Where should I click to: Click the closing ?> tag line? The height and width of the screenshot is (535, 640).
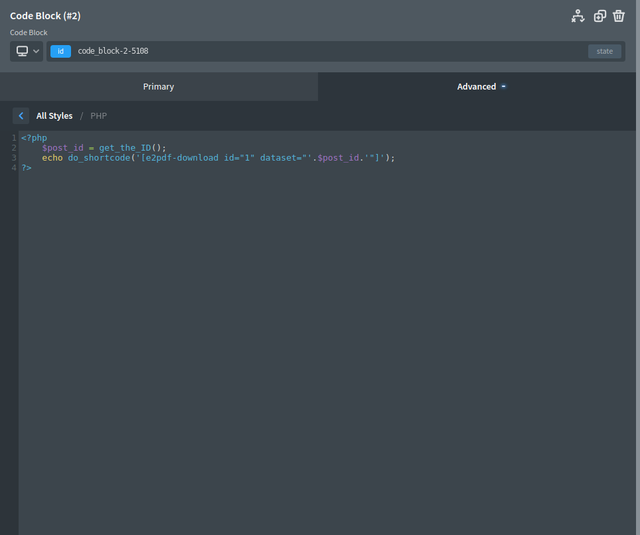click(27, 168)
